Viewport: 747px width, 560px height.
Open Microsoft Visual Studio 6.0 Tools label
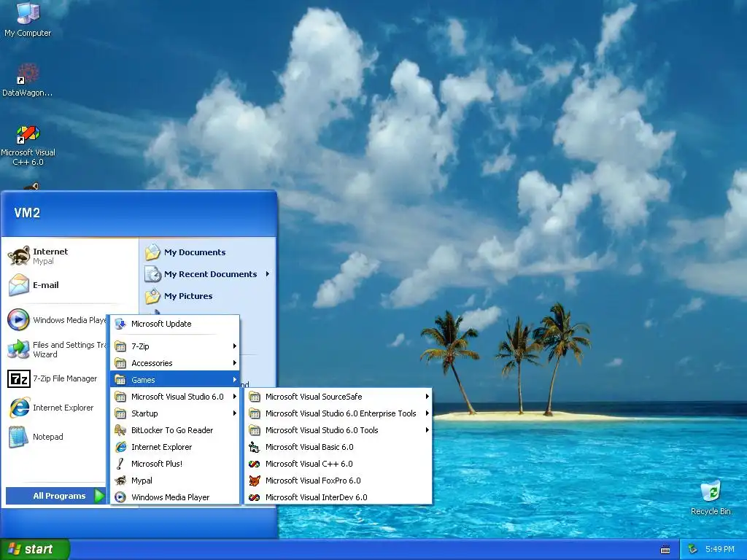[x=322, y=430]
